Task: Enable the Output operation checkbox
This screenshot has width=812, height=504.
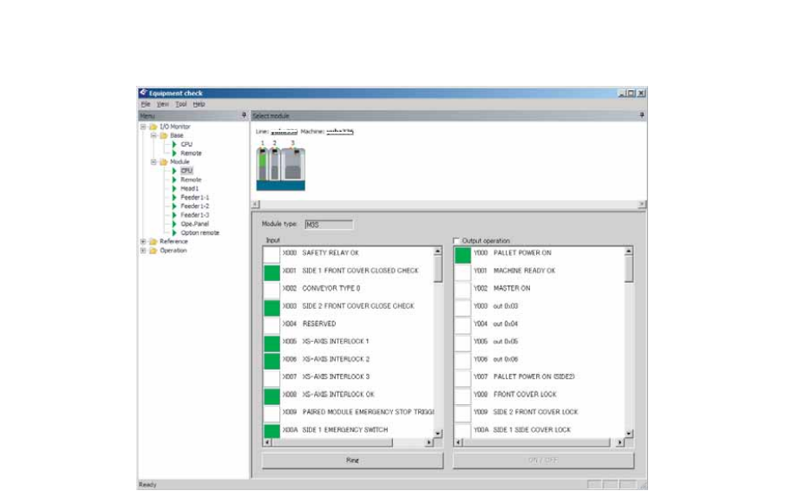Action: [x=456, y=241]
